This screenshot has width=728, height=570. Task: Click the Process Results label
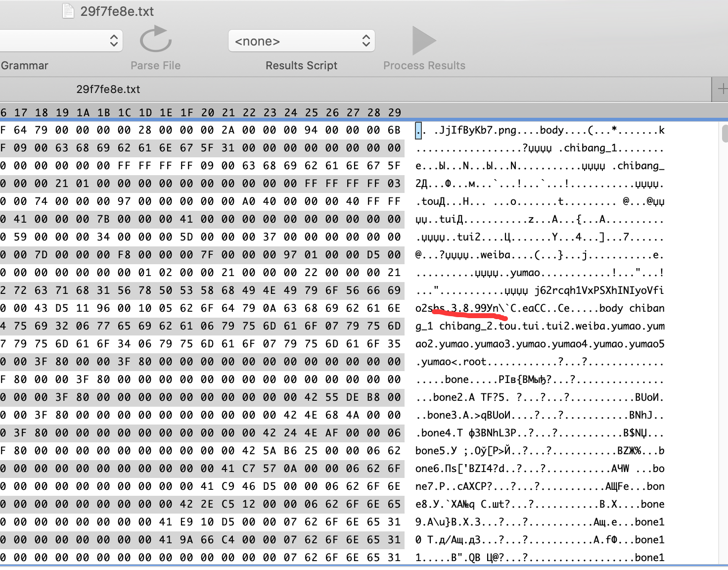[x=424, y=65]
